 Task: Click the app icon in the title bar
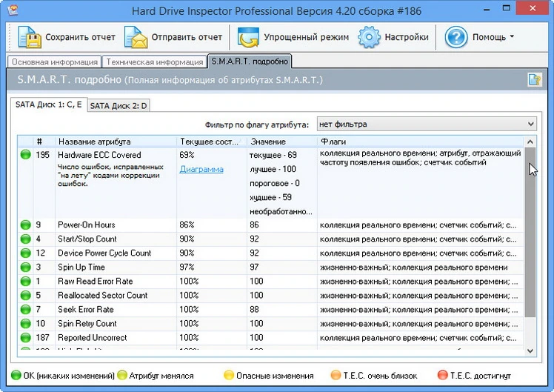(x=13, y=10)
